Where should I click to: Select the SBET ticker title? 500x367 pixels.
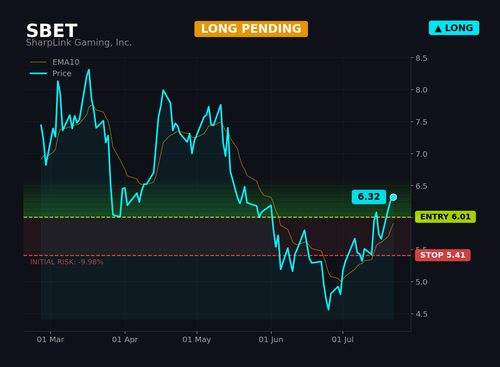pos(52,31)
